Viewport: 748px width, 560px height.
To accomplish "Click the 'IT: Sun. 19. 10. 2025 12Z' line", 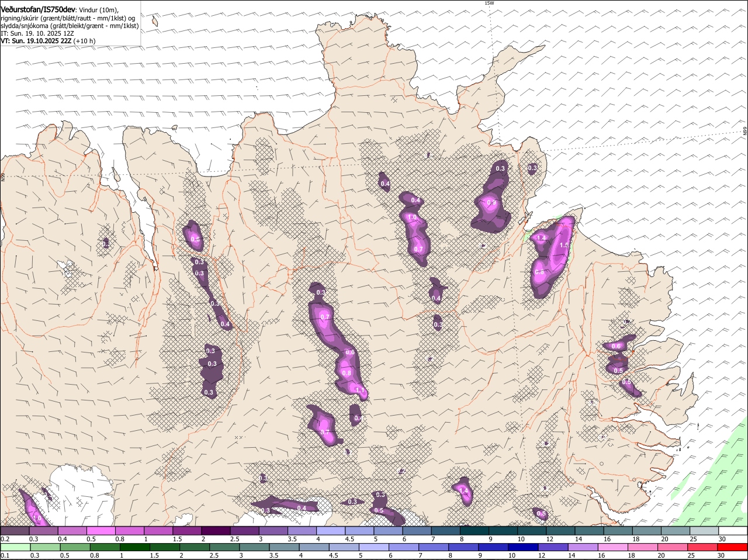I will [37, 33].
